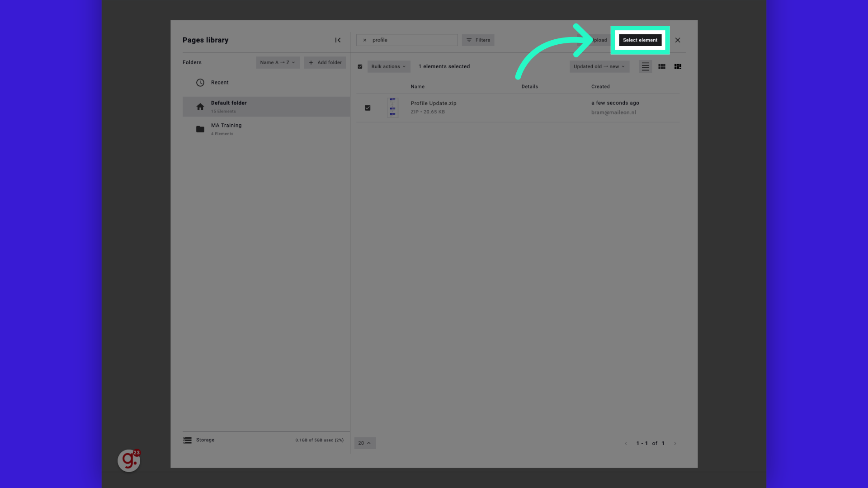Switch to list view
The height and width of the screenshot is (488, 868).
click(x=645, y=67)
